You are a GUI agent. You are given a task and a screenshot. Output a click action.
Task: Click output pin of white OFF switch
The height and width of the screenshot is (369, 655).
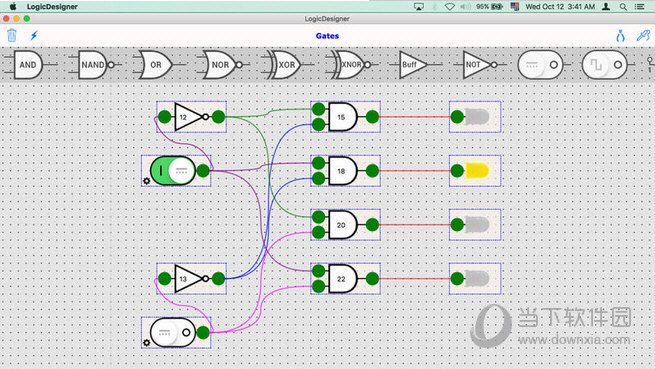(x=203, y=333)
